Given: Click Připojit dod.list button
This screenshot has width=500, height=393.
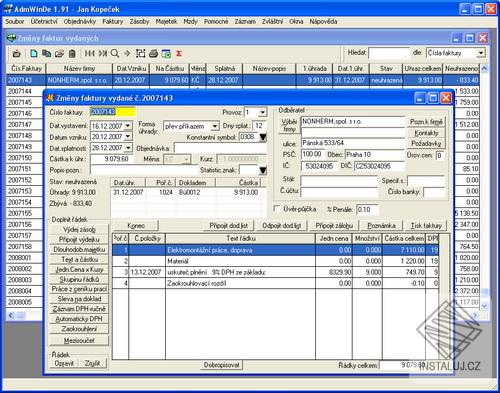Looking at the screenshot, I should coord(229,226).
